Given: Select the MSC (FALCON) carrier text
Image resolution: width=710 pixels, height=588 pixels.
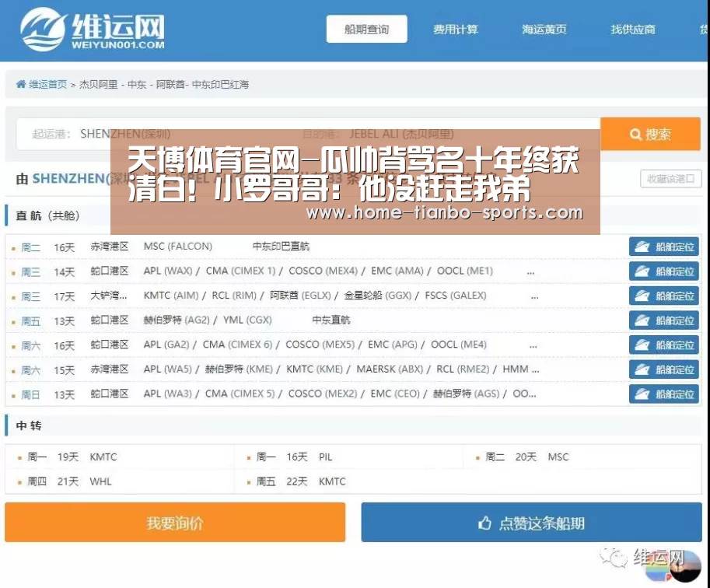Looking at the screenshot, I should click(x=177, y=247).
